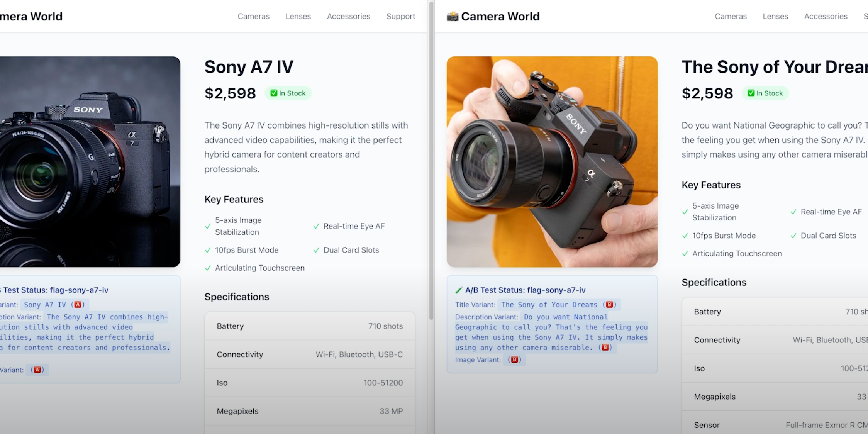Click the checkmark beside Articulating Touchscreen on the right page
Screen dimensions: 868x434
tap(685, 254)
